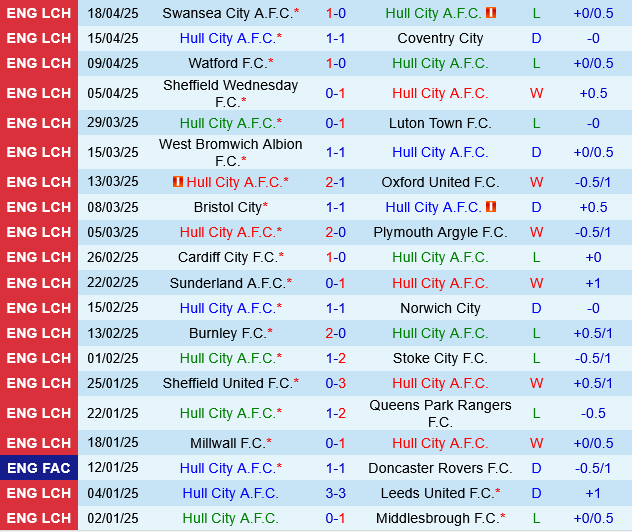Click the 3-3 score against Leeds United

(x=335, y=493)
